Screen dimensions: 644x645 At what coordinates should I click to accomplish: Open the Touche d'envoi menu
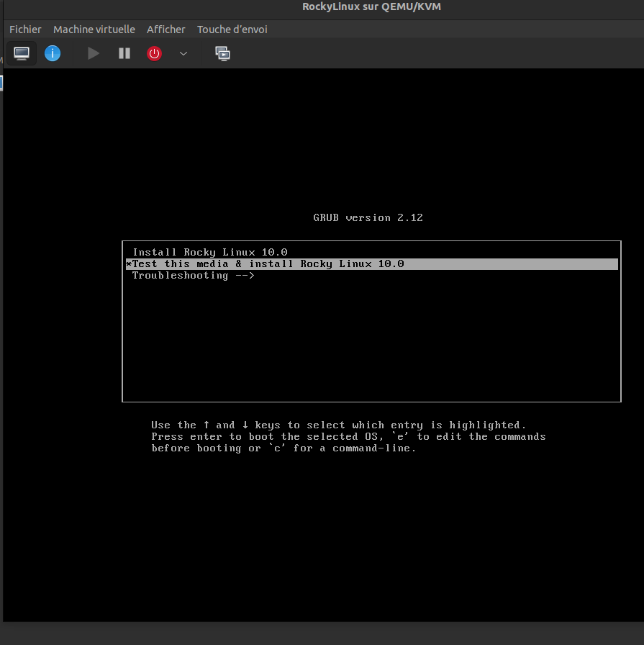(232, 30)
